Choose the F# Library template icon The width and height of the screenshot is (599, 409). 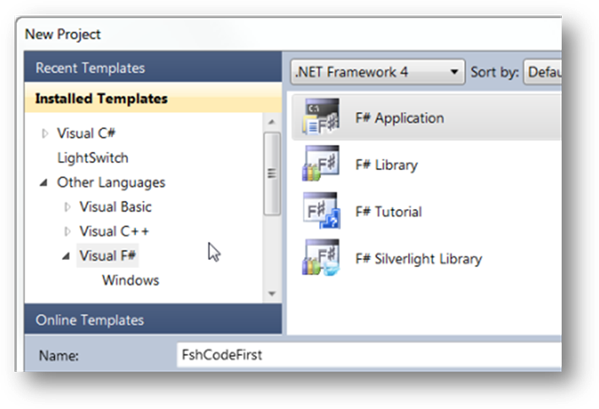pos(321,163)
